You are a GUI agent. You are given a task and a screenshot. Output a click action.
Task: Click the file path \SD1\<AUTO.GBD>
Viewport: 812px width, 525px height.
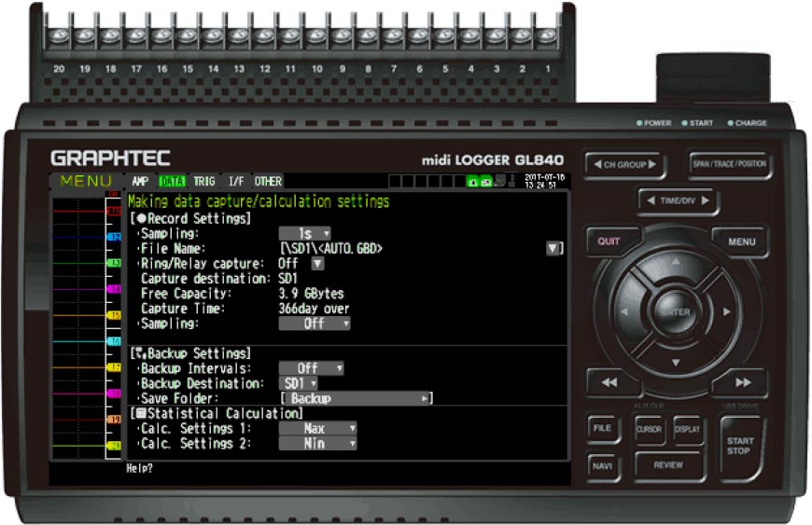[331, 249]
